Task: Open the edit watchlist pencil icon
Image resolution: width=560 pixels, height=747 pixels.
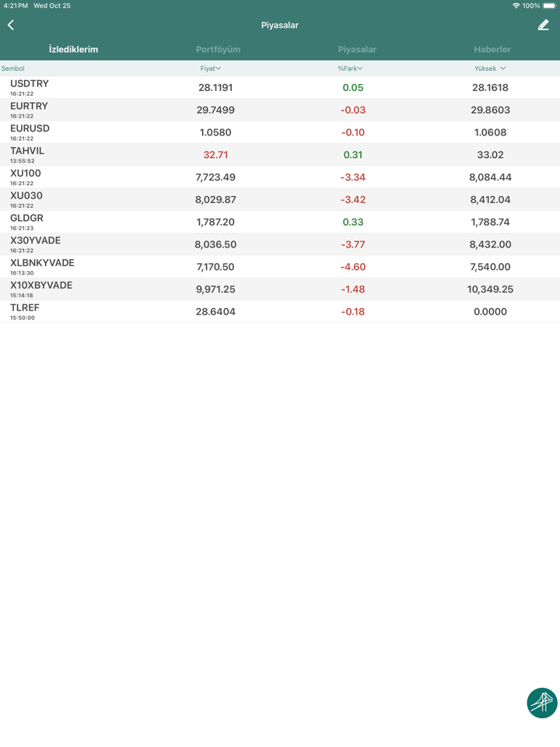Action: pyautogui.click(x=543, y=25)
